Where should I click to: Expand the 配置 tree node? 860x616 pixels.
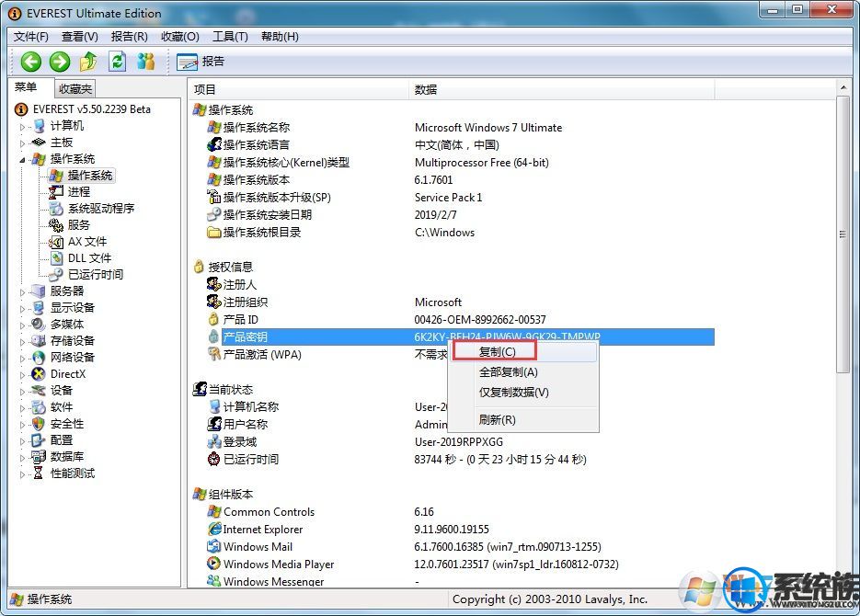(x=22, y=440)
